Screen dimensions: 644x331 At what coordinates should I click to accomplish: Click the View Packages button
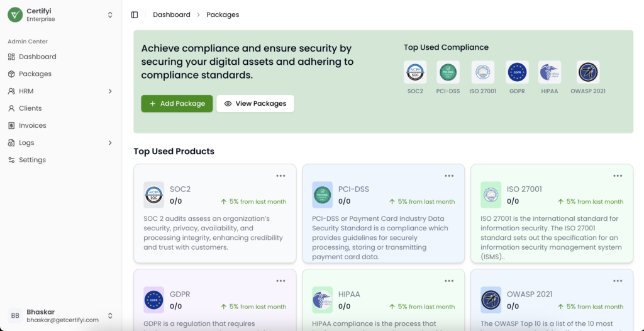(x=255, y=104)
